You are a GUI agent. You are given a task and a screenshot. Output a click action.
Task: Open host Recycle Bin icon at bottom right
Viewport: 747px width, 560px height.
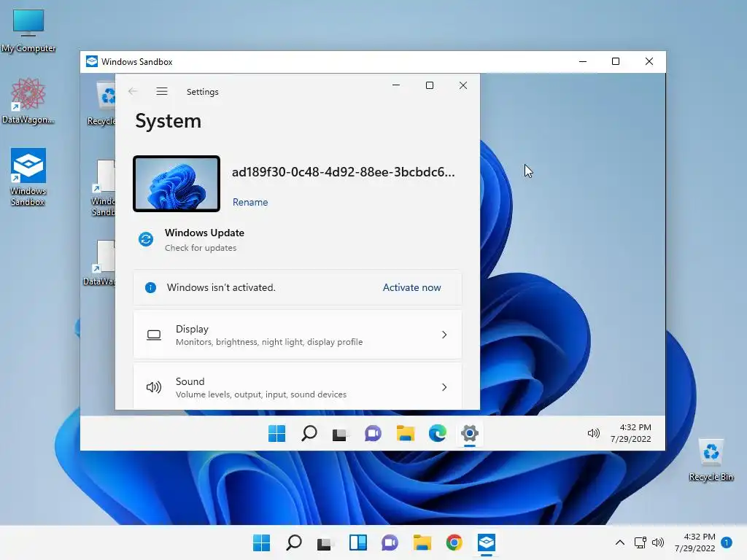click(x=711, y=459)
